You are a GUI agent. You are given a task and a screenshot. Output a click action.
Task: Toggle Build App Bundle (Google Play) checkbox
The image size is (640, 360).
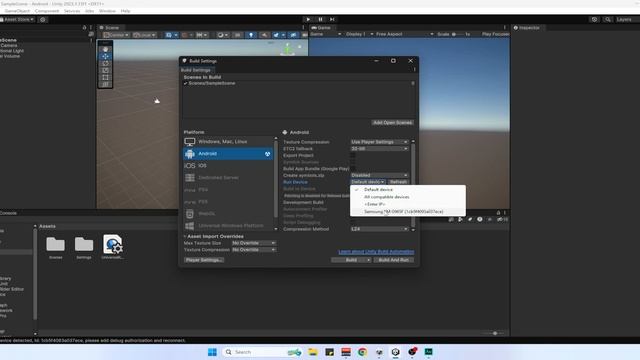point(353,169)
